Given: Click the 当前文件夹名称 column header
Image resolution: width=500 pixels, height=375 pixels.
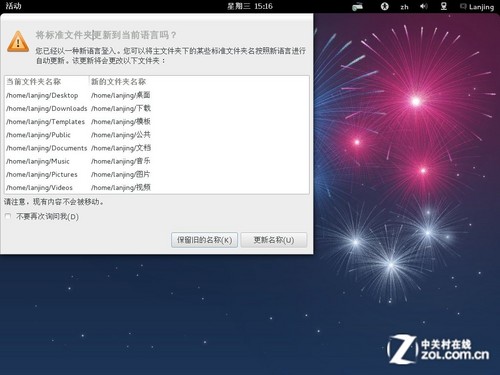Looking at the screenshot, I should pos(47,82).
